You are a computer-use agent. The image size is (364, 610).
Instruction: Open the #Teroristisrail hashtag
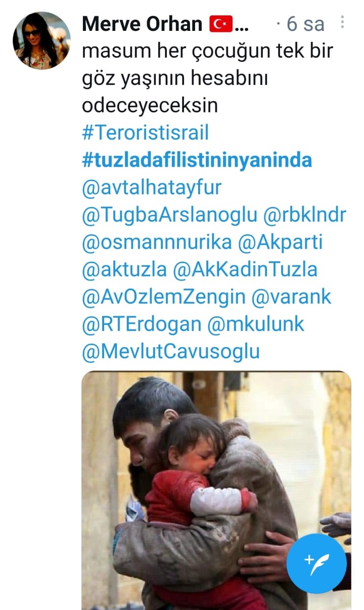pyautogui.click(x=145, y=133)
